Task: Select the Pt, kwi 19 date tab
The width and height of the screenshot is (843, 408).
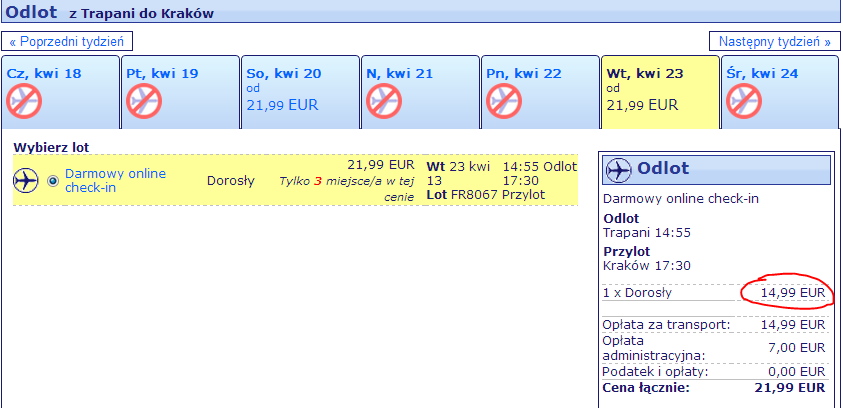Action: (180, 92)
